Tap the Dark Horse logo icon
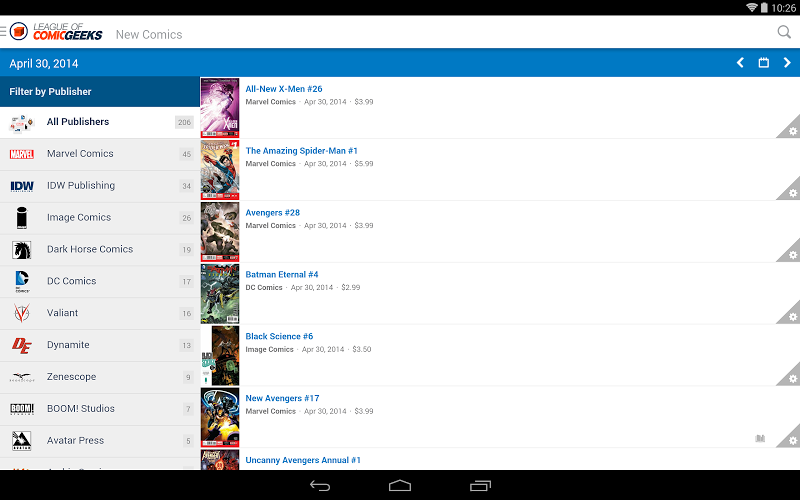This screenshot has width=800, height=500. [x=21, y=250]
